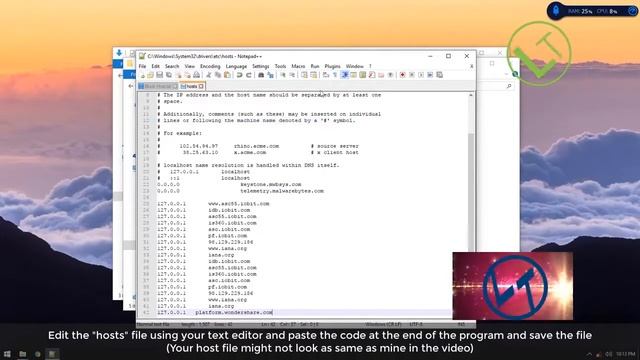Click the Redo toolbar icon

coord(249,75)
